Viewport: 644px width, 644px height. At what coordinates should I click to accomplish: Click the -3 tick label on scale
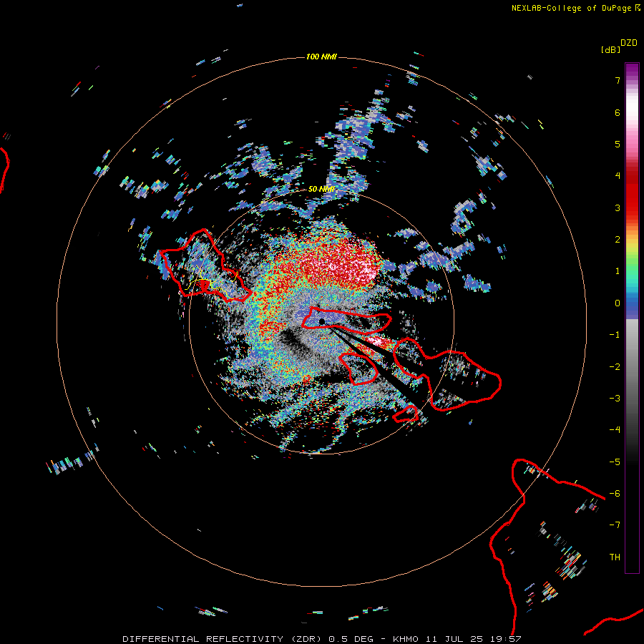click(615, 399)
